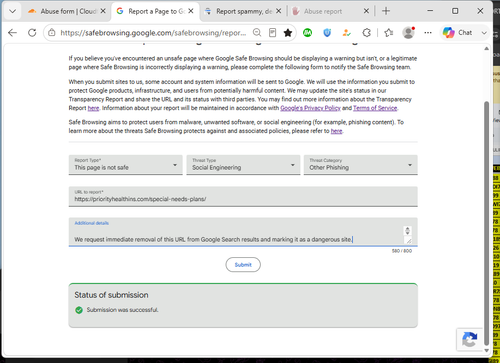Click the 580 / 800 character counter
500x363 pixels.
point(402,251)
